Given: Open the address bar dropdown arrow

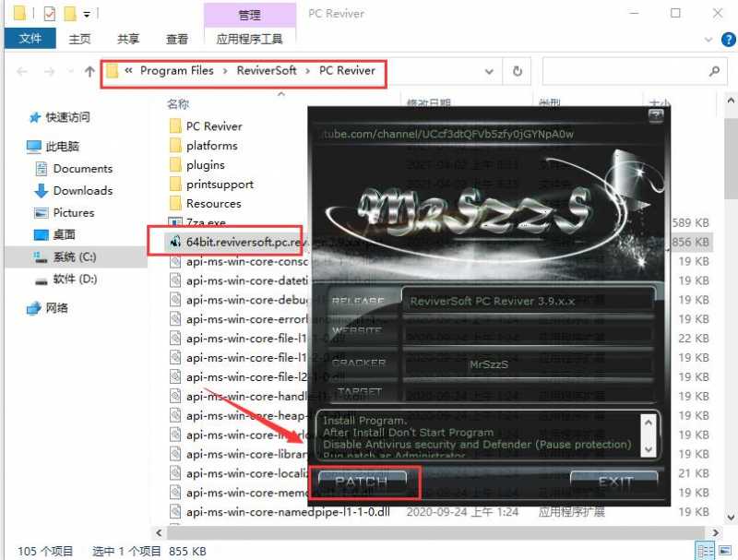Looking at the screenshot, I should click(x=489, y=71).
